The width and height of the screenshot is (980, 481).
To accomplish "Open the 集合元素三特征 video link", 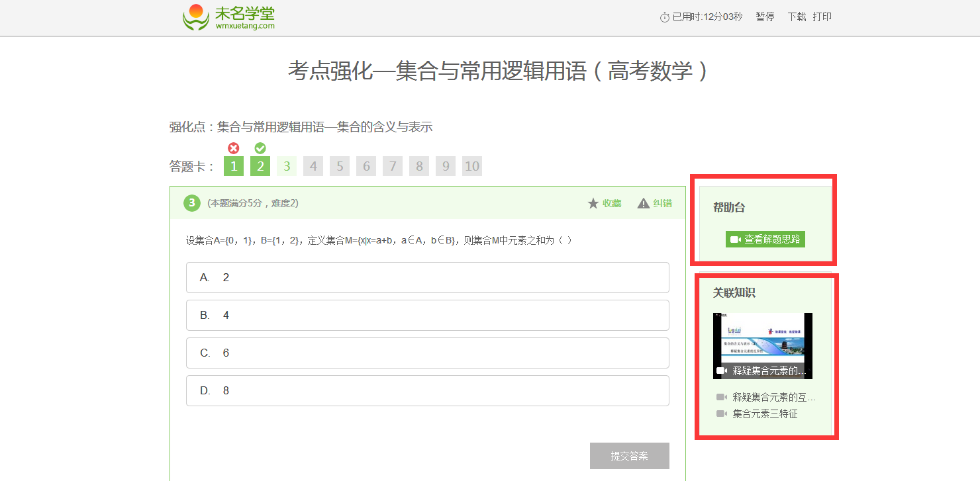I will pyautogui.click(x=765, y=414).
